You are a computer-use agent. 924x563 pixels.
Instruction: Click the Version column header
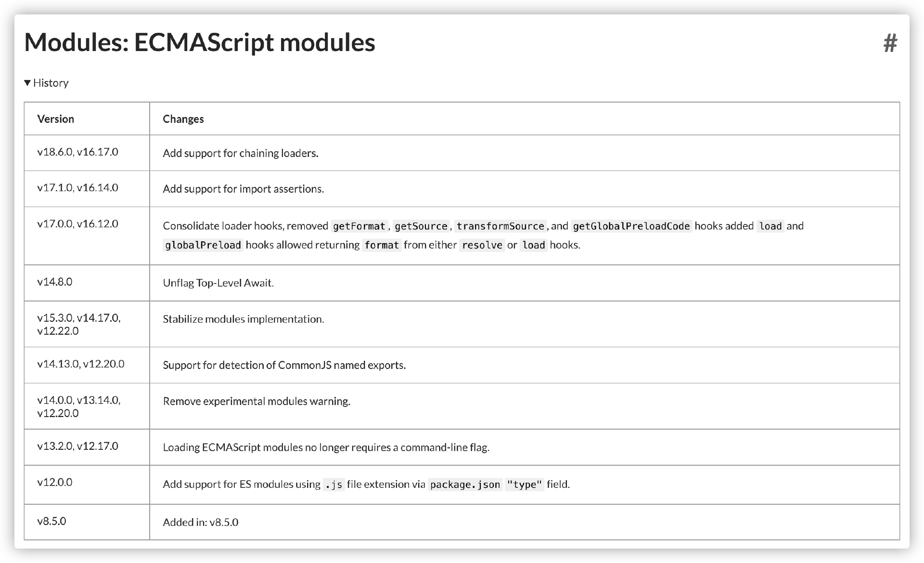(x=56, y=119)
